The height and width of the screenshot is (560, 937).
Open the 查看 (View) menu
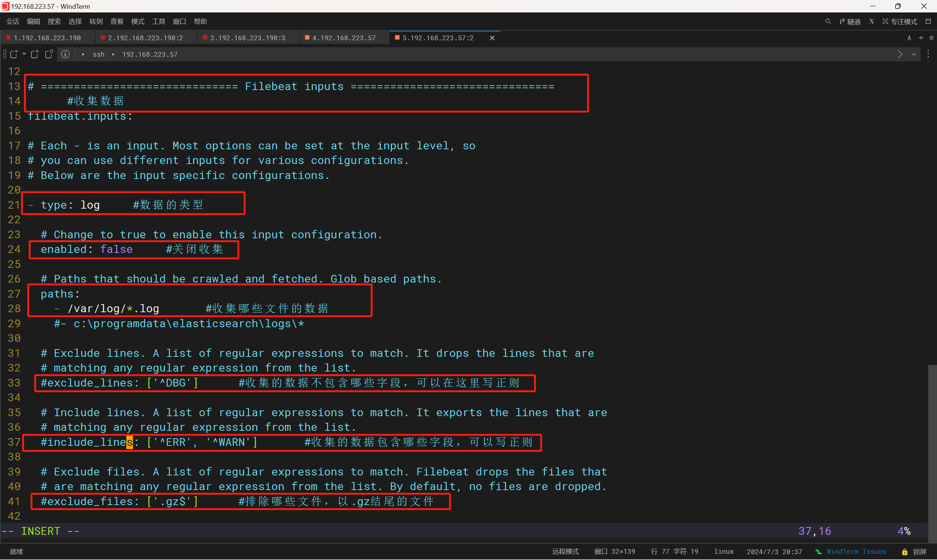117,22
